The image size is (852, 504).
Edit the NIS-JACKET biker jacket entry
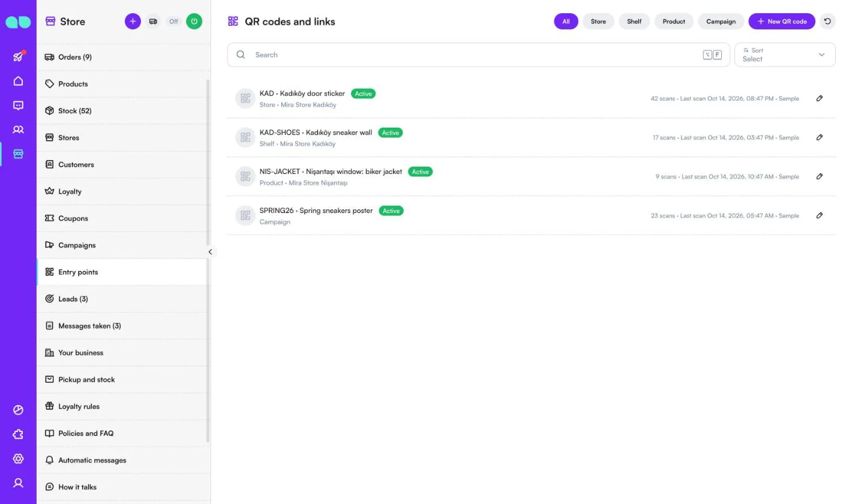(x=820, y=176)
